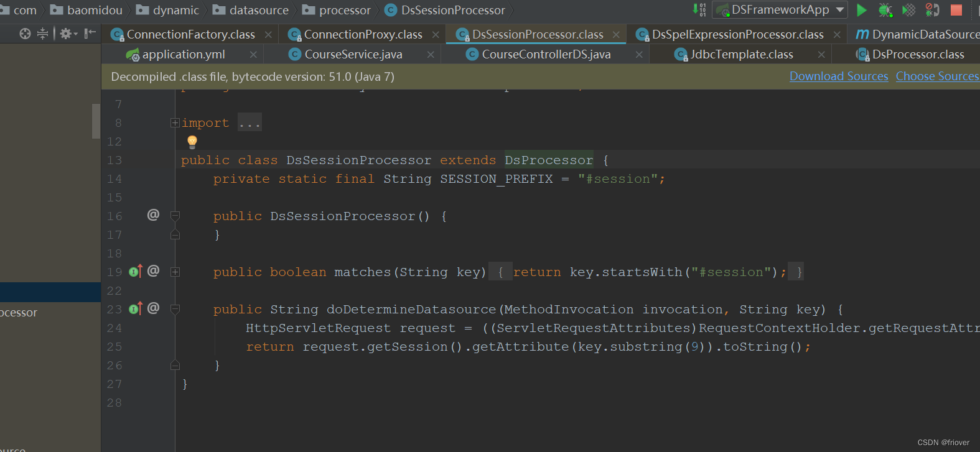Click the Choose Sources link
Screen dimensions: 980x452
click(x=937, y=76)
